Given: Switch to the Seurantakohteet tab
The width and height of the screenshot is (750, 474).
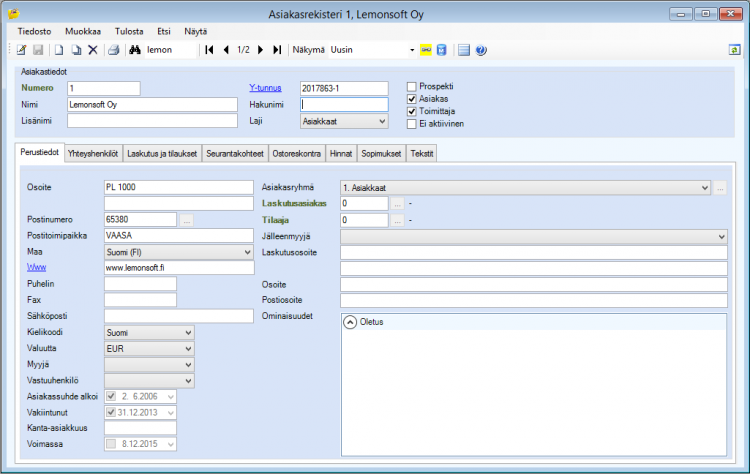Looking at the screenshot, I should point(235,154).
